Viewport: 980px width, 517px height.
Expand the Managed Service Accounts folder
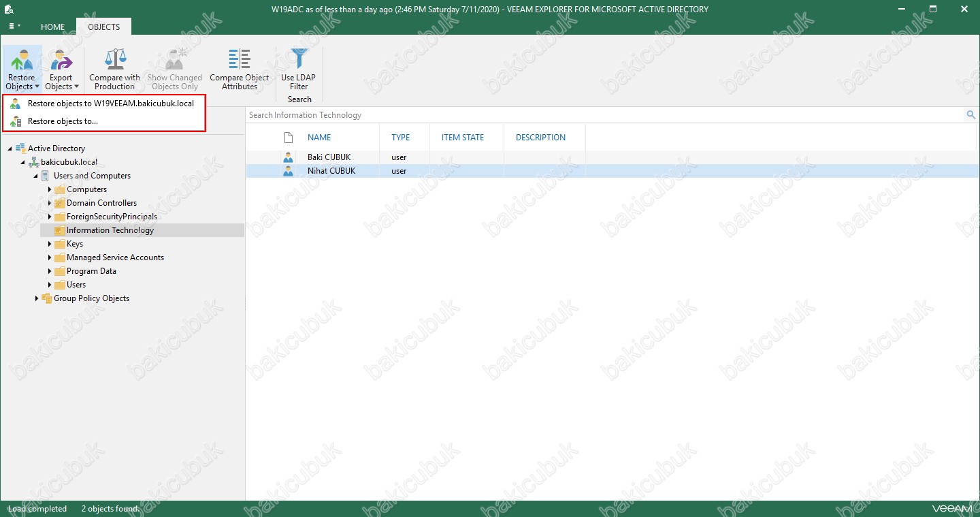click(50, 257)
